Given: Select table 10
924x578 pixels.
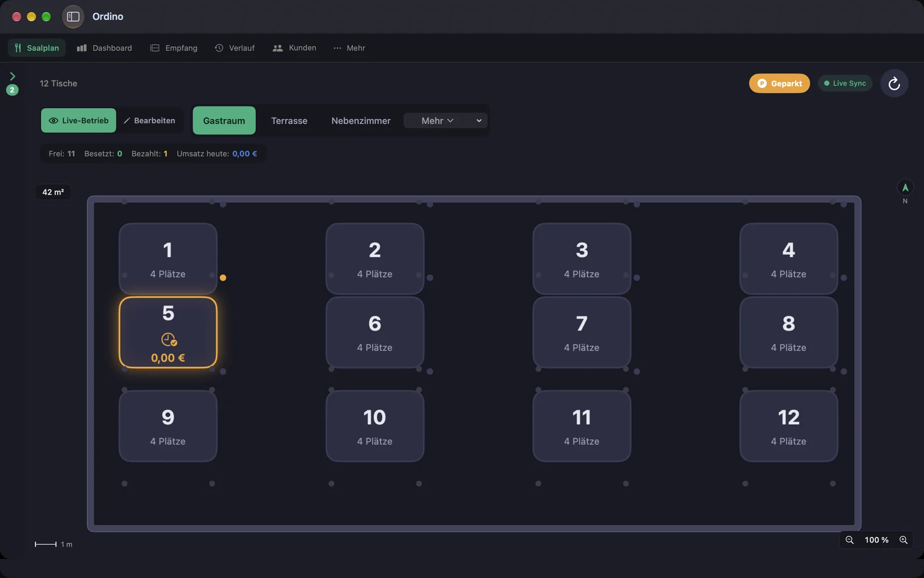Looking at the screenshot, I should [x=375, y=426].
